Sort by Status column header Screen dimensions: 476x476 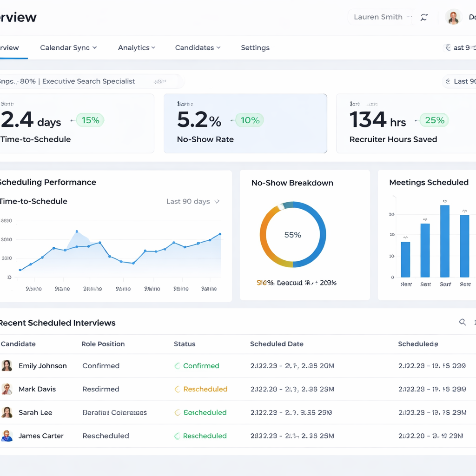tap(185, 344)
